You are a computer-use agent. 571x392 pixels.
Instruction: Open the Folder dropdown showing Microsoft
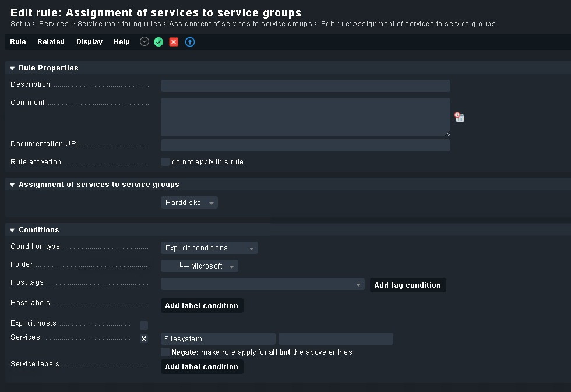coord(199,266)
